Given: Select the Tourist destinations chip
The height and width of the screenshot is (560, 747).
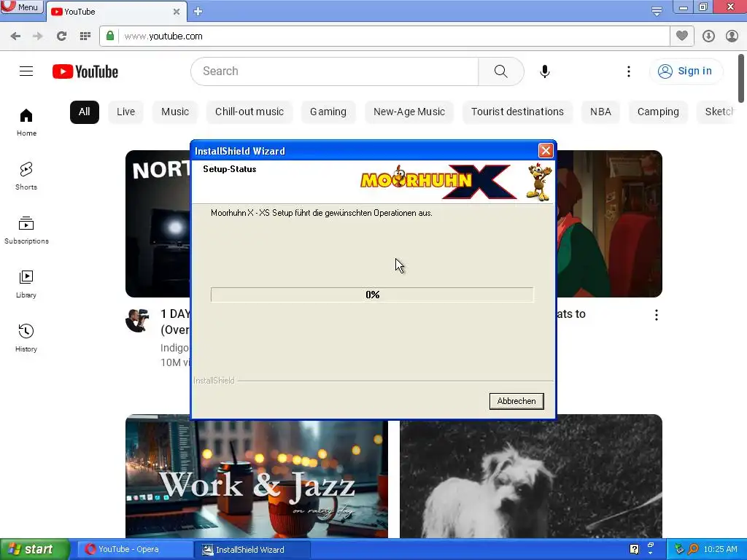Looking at the screenshot, I should tap(517, 112).
